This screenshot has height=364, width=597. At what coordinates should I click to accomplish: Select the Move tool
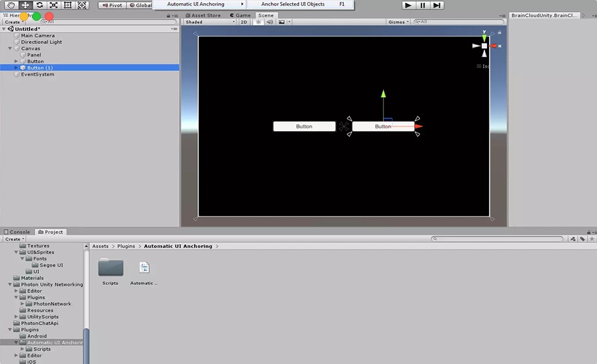coord(25,5)
